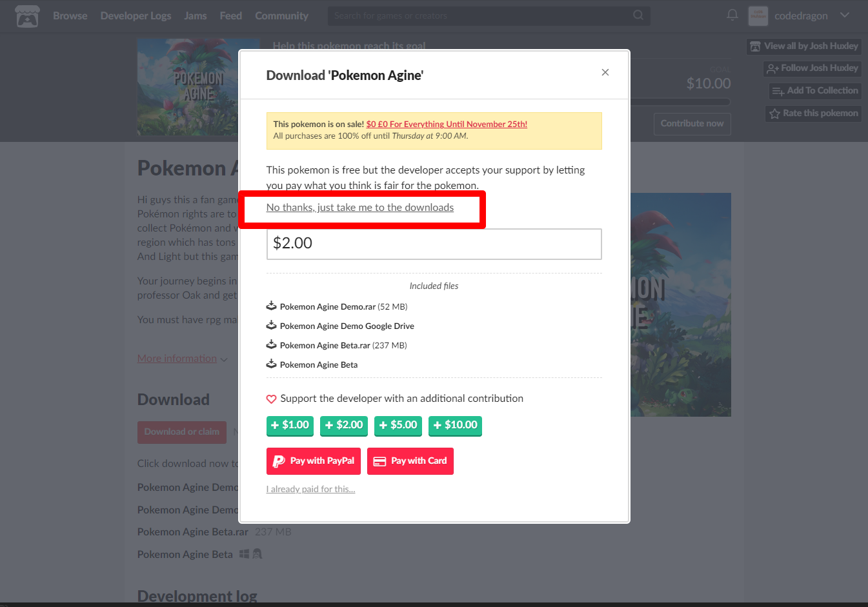Add $5.00 to the contribution

click(398, 425)
